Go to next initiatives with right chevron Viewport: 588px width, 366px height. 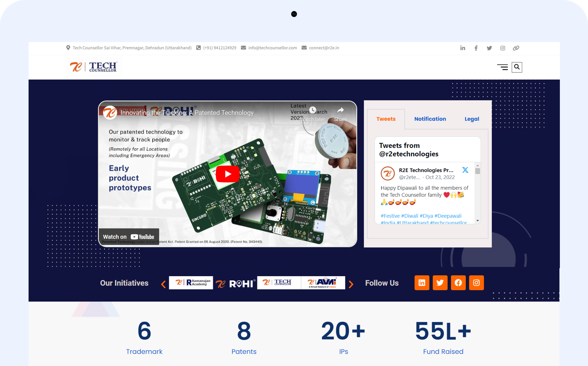(351, 284)
